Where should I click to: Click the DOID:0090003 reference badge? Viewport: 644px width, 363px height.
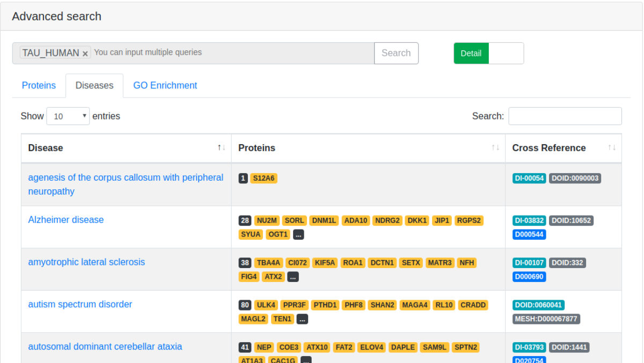(575, 179)
